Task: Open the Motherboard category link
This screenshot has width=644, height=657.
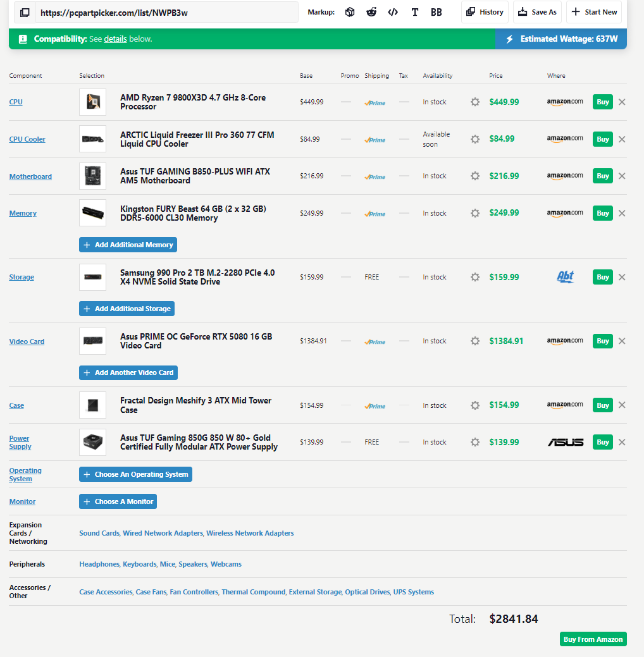Action: coord(30,176)
